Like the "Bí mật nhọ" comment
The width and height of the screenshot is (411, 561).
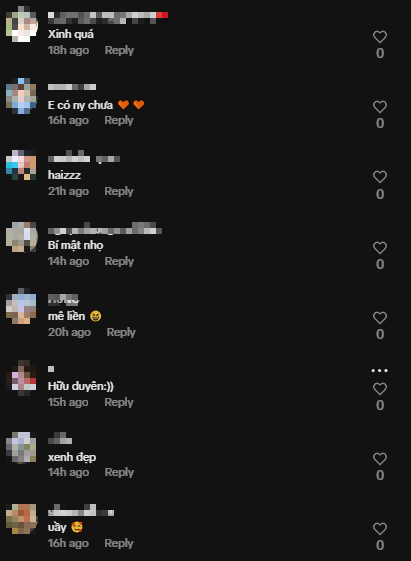point(380,248)
